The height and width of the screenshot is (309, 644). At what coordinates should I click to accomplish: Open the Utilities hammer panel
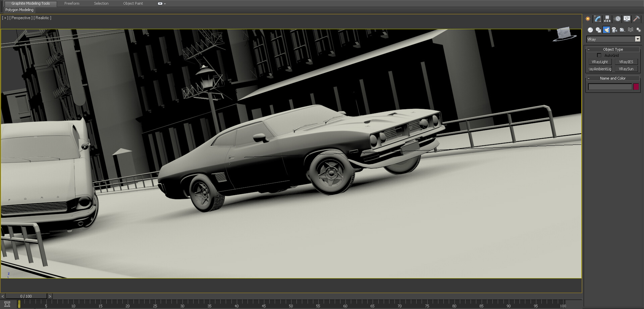point(636,19)
